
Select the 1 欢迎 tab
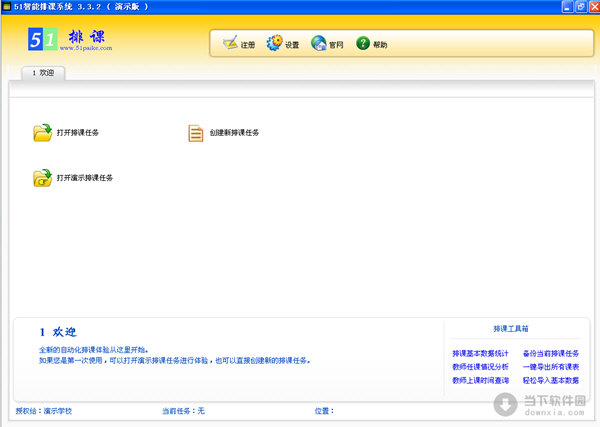(43, 73)
